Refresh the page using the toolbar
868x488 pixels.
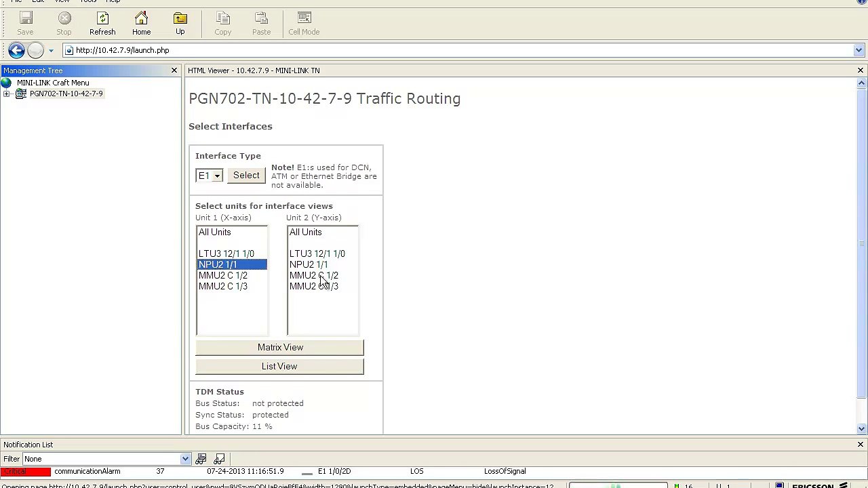pyautogui.click(x=102, y=23)
